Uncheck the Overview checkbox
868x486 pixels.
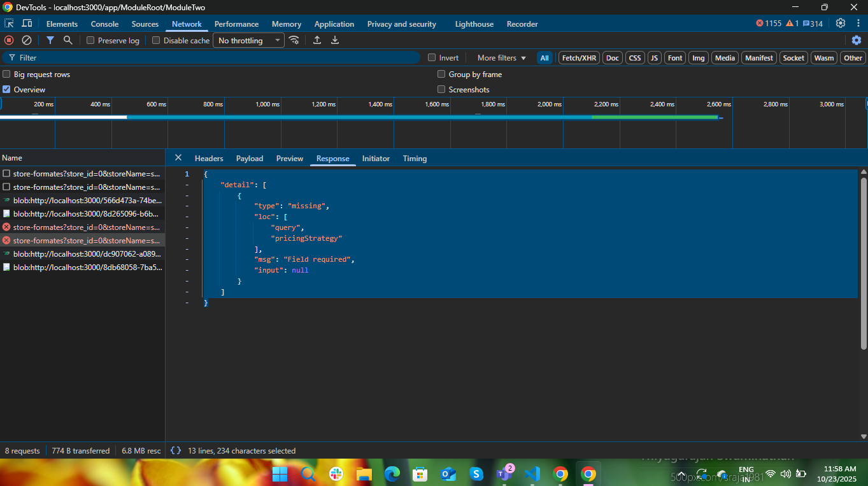pyautogui.click(x=7, y=90)
